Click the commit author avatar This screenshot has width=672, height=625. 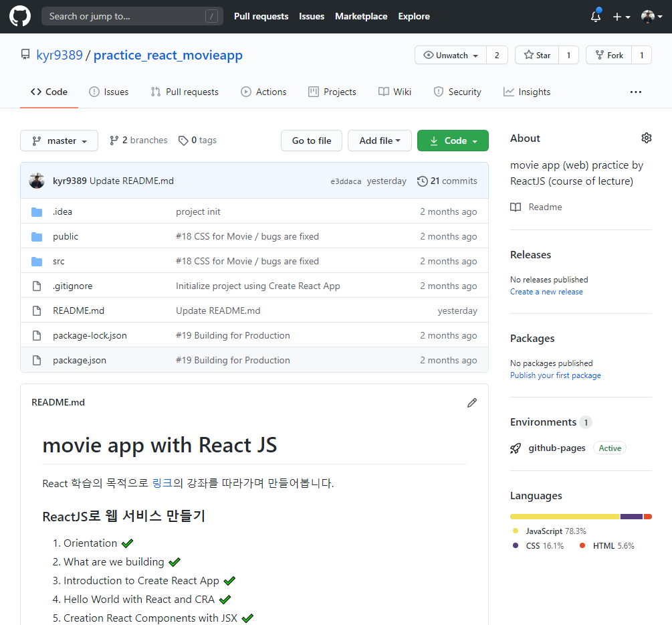37,181
